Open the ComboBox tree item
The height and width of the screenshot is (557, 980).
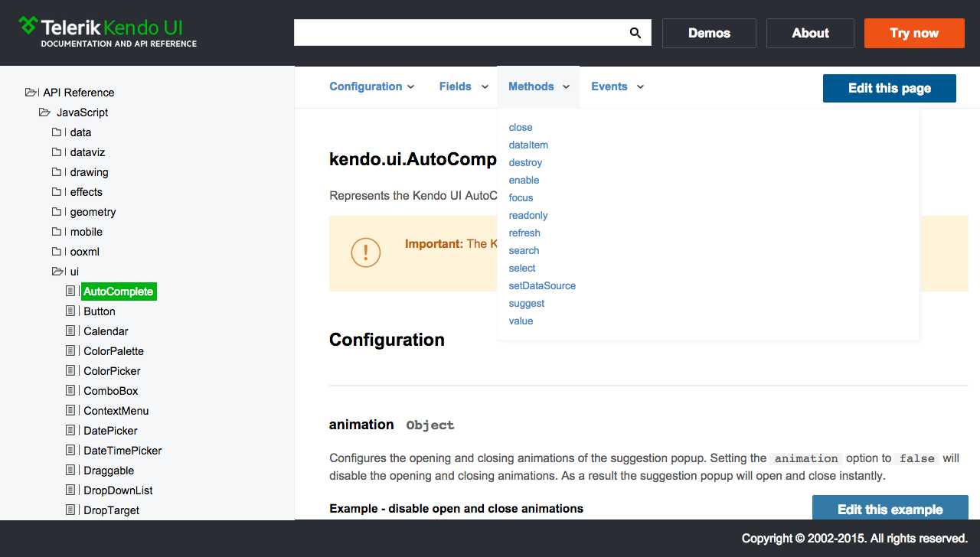point(111,391)
